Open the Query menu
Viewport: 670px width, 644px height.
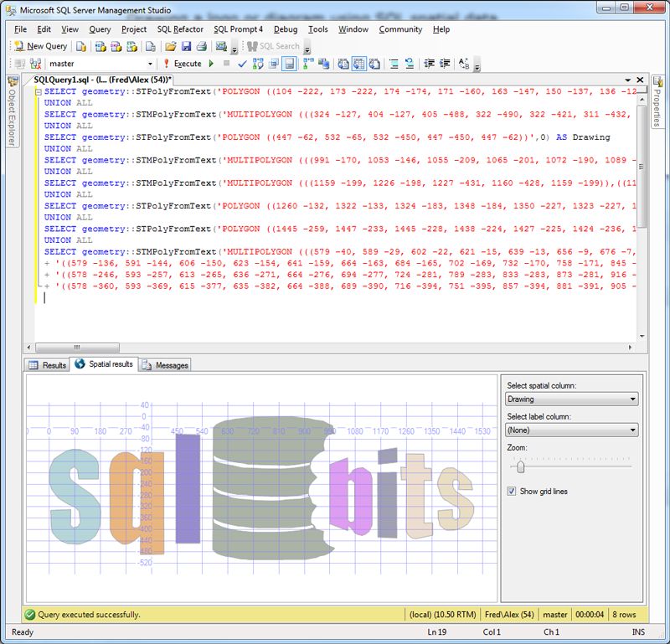click(100, 29)
